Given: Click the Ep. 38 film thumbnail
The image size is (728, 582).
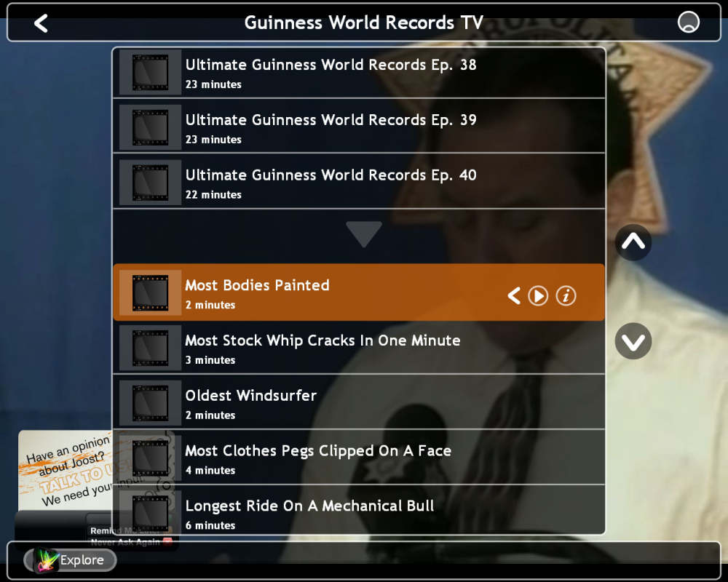Looking at the screenshot, I should click(150, 73).
